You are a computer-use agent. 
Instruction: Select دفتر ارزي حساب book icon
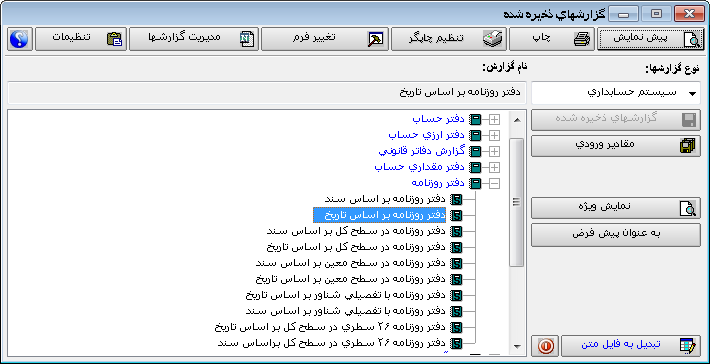point(475,135)
